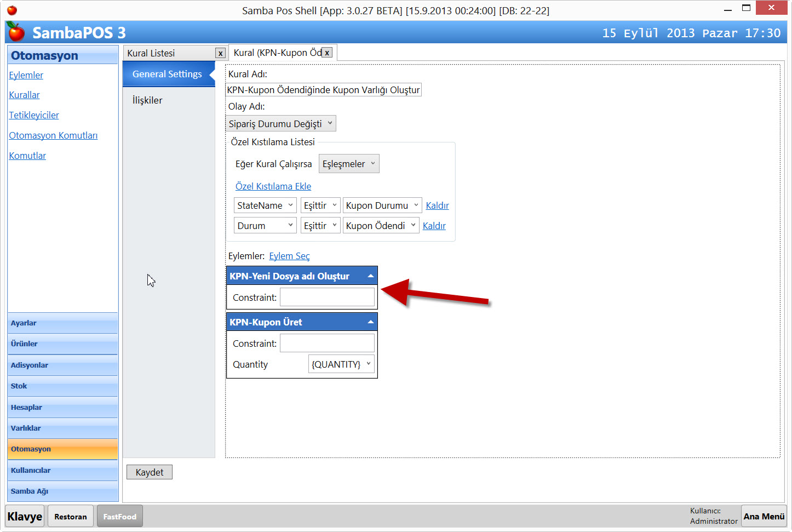Close the Kural (KPN-Kupon Öd tab

(x=327, y=53)
